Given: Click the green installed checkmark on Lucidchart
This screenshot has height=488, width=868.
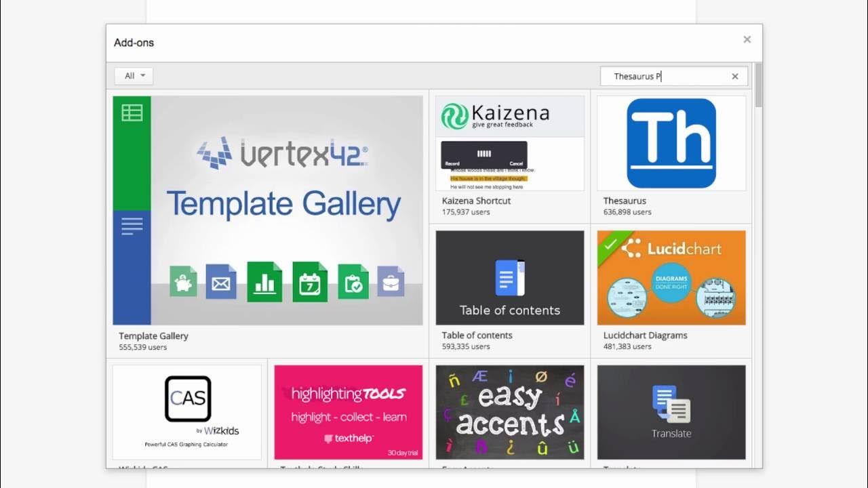Looking at the screenshot, I should click(x=610, y=244).
